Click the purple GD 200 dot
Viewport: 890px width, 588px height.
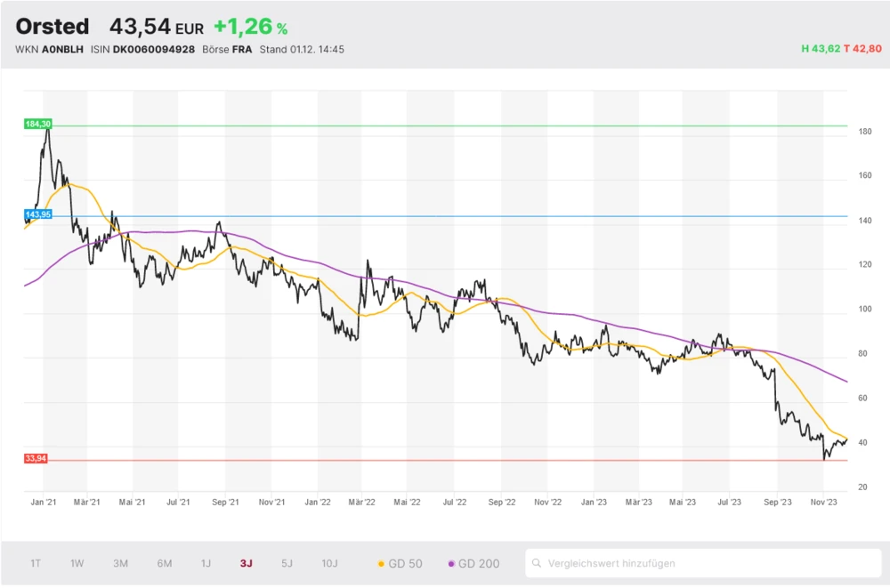[452, 564]
